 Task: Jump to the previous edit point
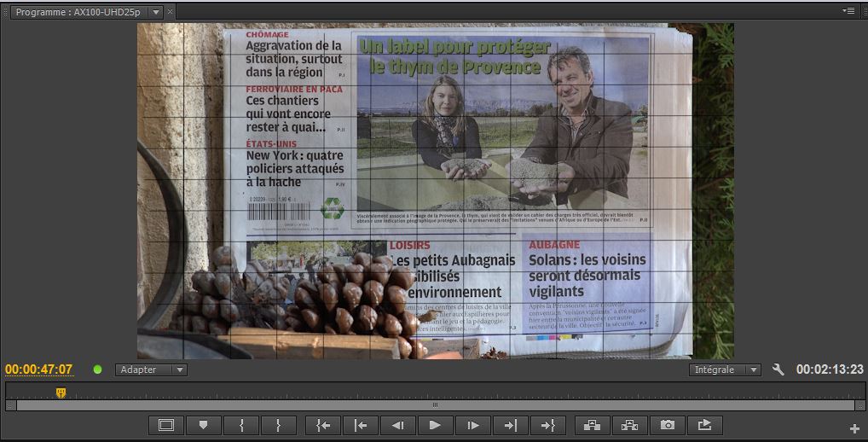coord(361,426)
